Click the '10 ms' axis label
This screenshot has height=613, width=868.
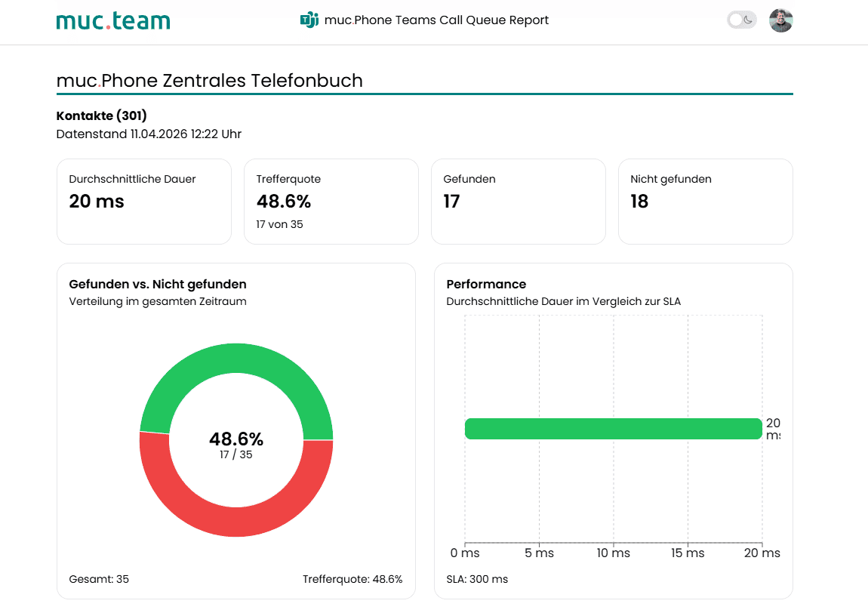614,553
